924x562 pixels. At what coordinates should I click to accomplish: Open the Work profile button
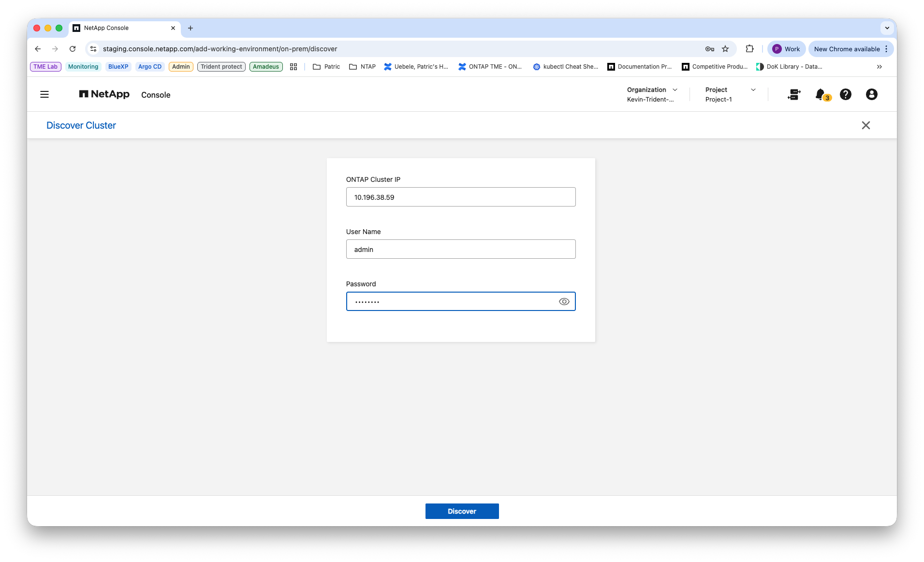click(x=786, y=49)
